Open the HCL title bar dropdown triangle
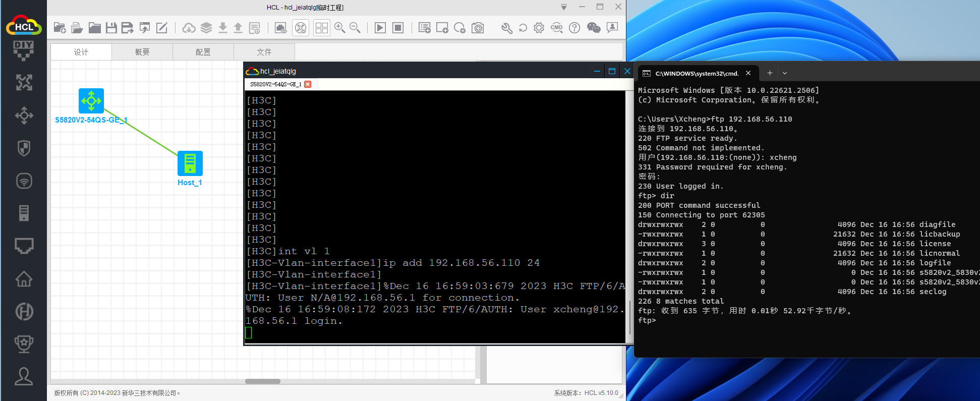 tap(564, 7)
